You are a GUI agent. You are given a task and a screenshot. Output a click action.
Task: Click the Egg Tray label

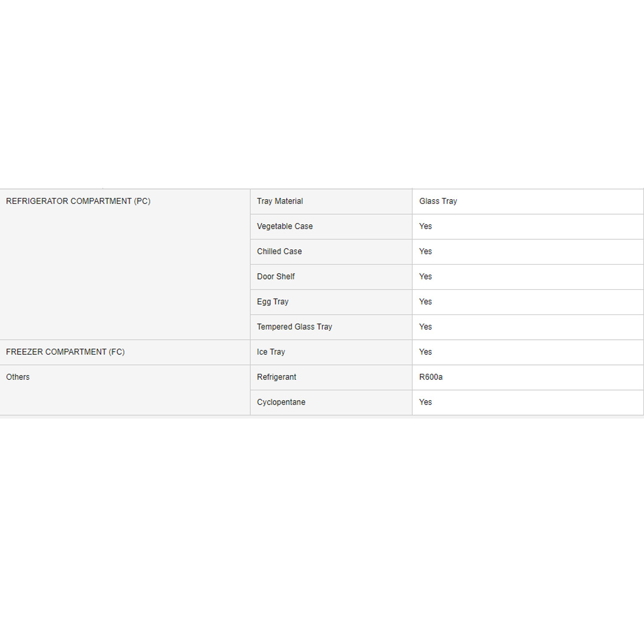pyautogui.click(x=273, y=302)
